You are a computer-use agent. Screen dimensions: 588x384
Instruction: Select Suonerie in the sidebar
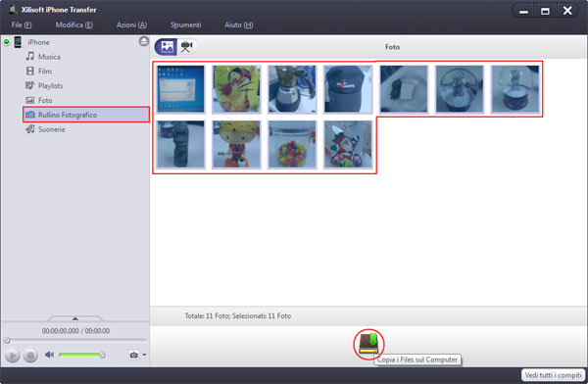tap(51, 129)
